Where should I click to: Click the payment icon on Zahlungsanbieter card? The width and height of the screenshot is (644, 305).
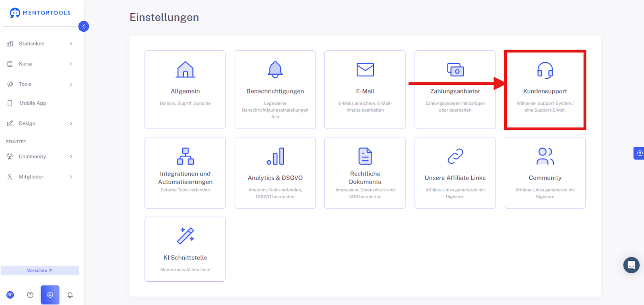455,70
